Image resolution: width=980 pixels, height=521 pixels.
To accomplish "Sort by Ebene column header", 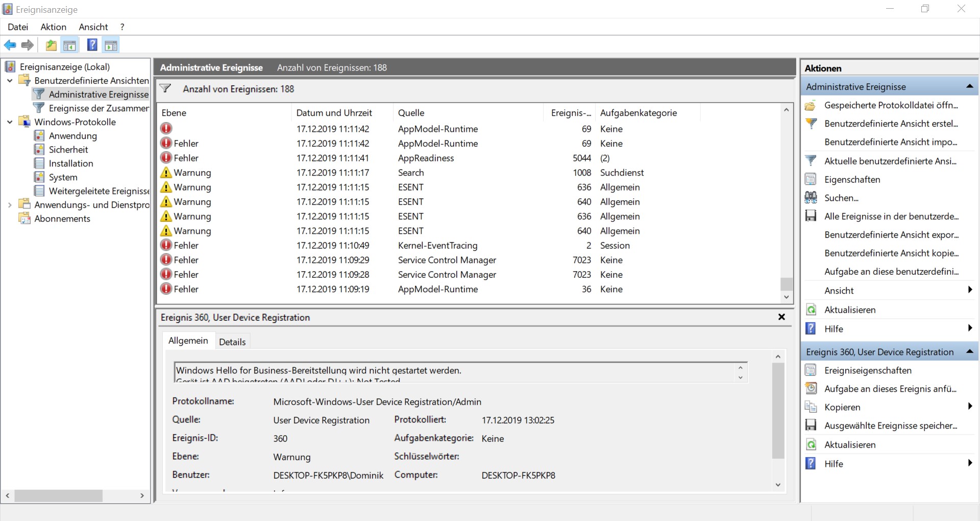I will (225, 113).
